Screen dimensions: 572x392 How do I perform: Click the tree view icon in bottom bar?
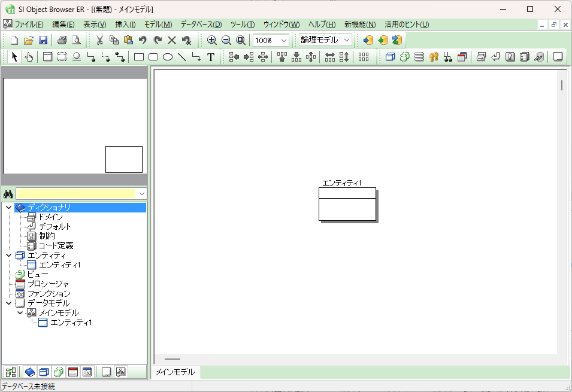(11, 372)
